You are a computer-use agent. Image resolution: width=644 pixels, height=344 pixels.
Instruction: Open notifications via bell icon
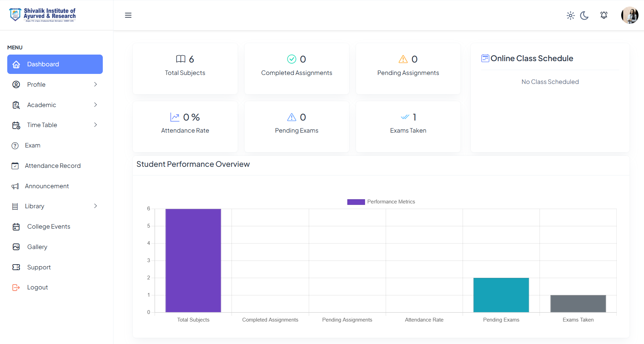click(x=604, y=15)
